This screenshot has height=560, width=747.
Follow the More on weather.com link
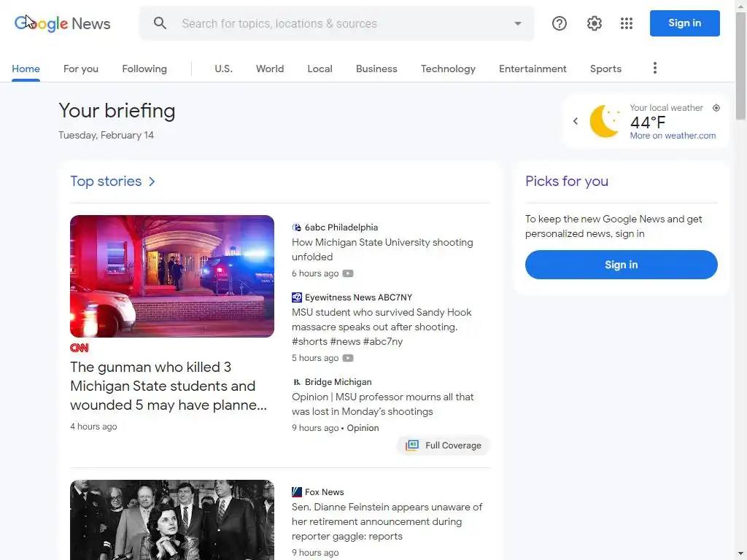[673, 136]
